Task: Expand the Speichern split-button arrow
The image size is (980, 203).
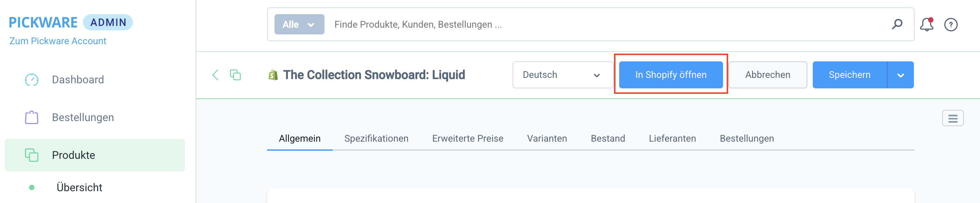Action: point(900,75)
